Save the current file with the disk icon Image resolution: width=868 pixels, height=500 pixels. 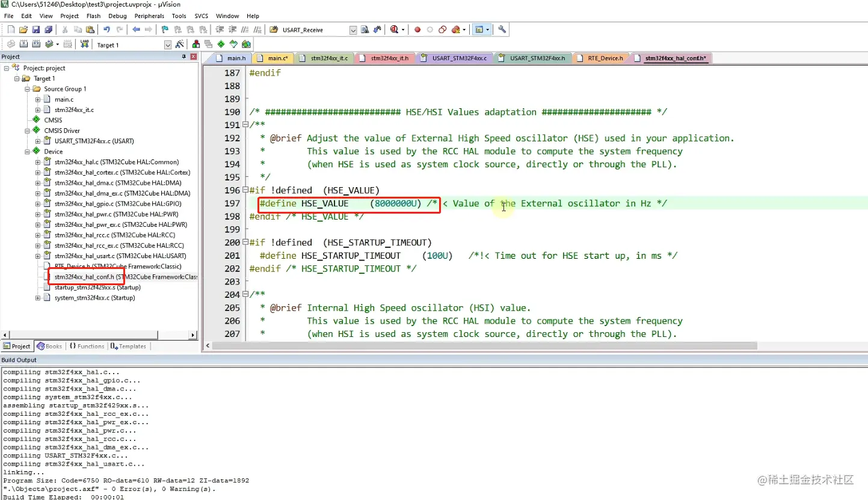[36, 29]
